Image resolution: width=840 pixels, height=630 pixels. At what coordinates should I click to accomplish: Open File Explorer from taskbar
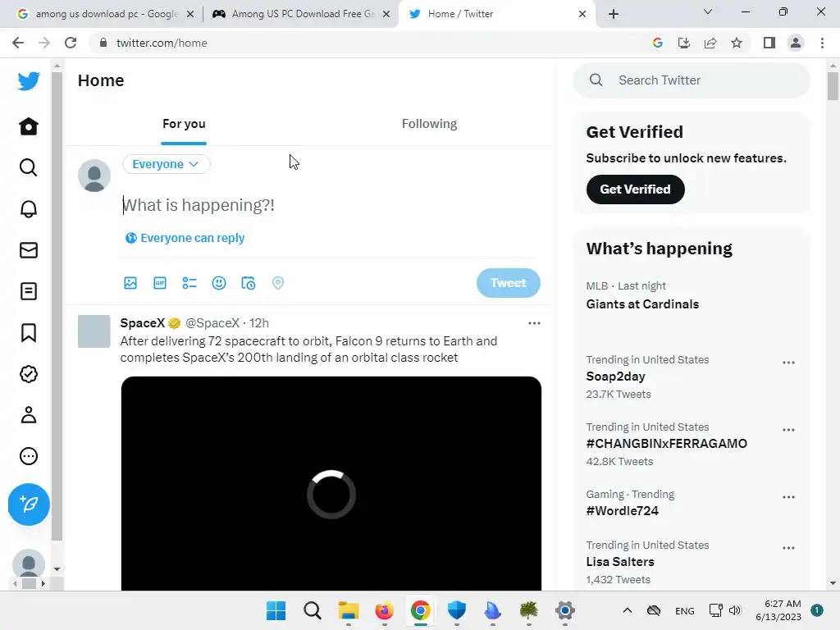(348, 610)
